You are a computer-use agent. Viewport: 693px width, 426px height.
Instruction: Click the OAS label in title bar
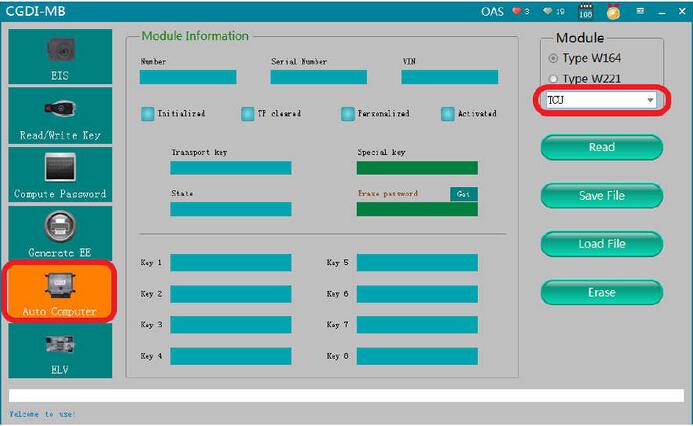pos(492,11)
